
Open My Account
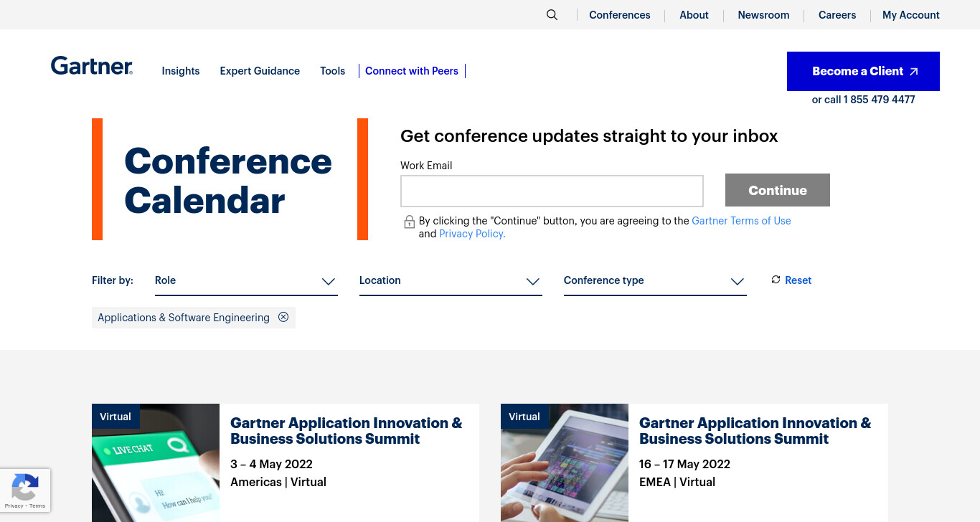click(911, 15)
